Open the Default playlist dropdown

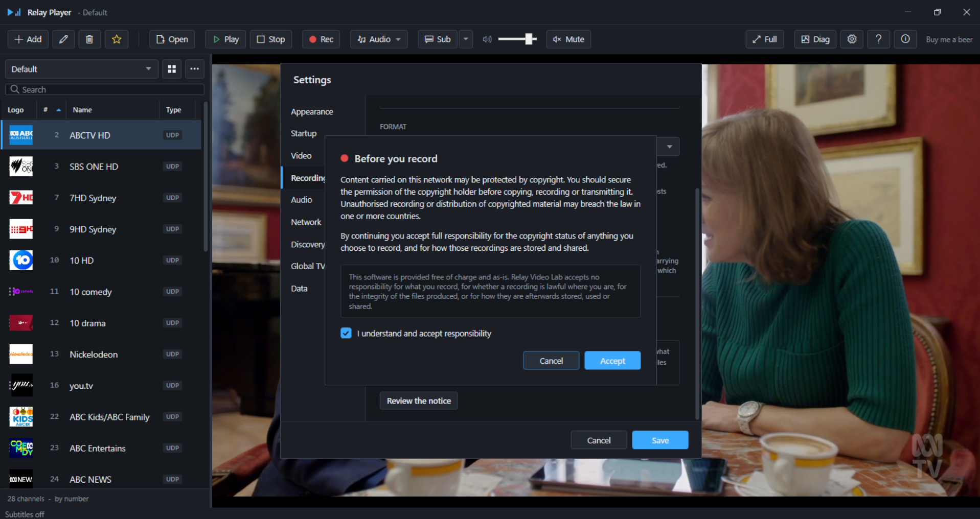[x=82, y=69]
